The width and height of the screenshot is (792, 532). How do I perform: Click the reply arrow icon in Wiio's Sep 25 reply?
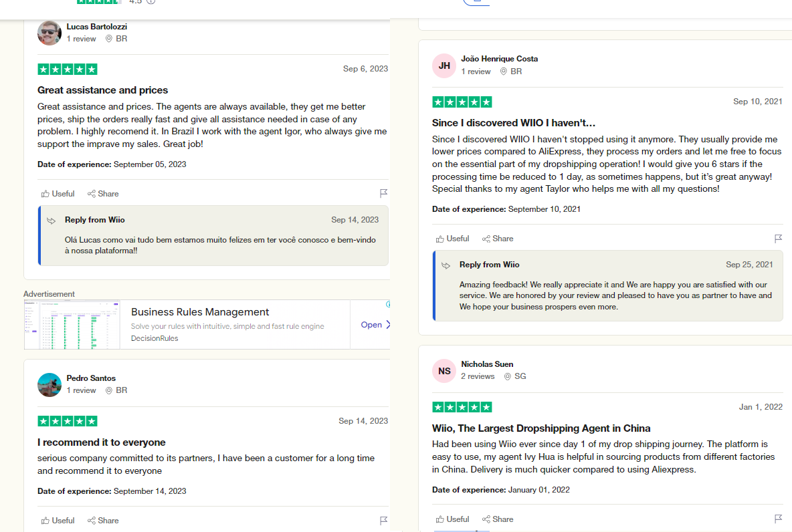(x=446, y=265)
